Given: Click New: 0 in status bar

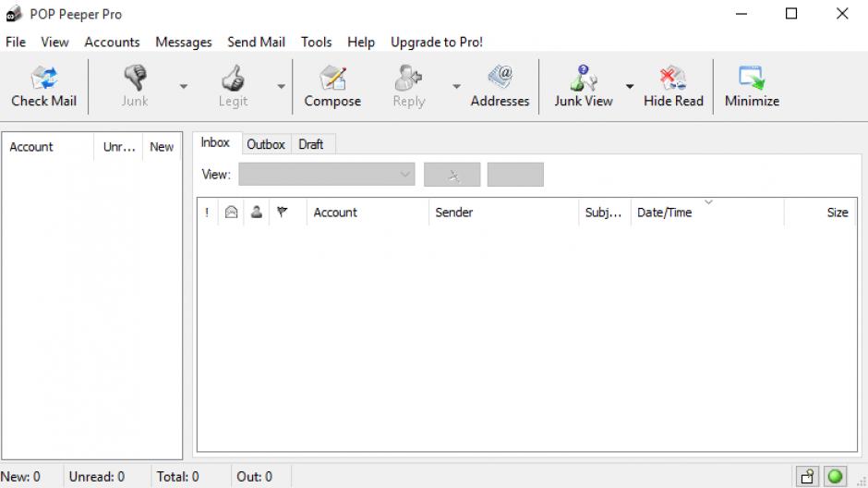Looking at the screenshot, I should (x=20, y=476).
